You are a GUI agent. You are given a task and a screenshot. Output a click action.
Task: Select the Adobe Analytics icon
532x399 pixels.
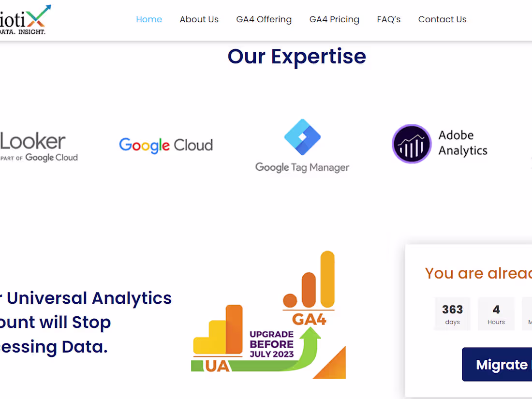point(412,144)
